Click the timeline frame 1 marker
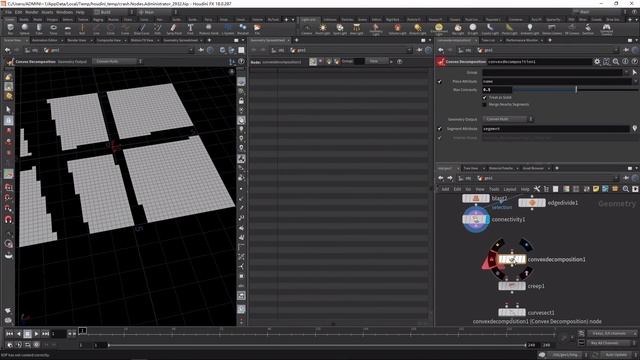 (x=82, y=331)
